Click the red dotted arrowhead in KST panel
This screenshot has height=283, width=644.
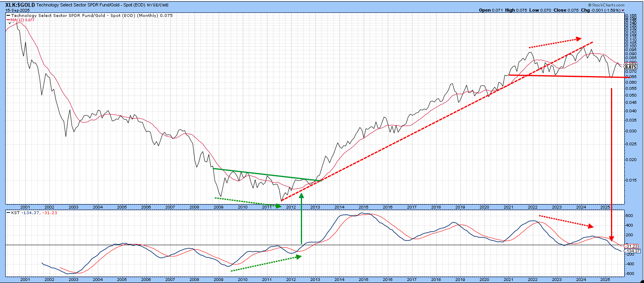(590, 226)
